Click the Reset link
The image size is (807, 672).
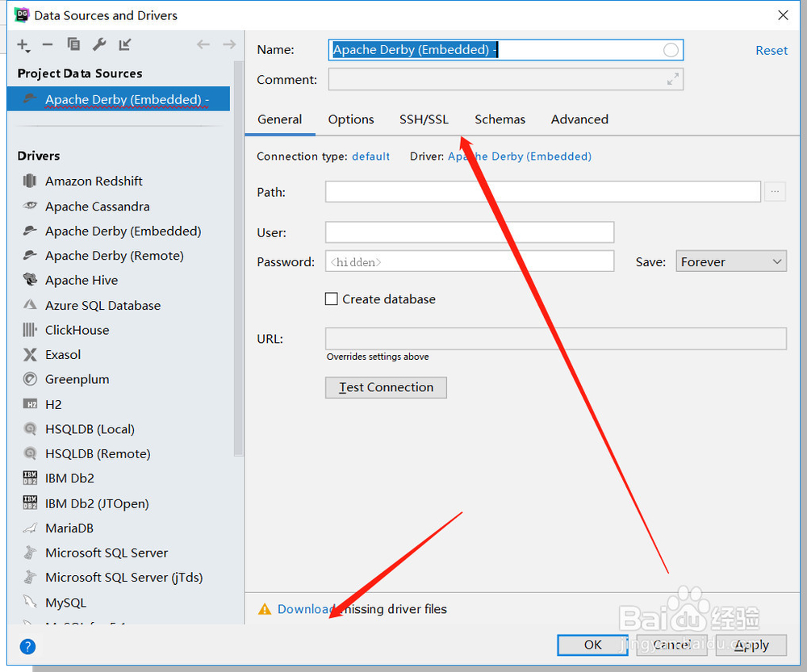(771, 51)
